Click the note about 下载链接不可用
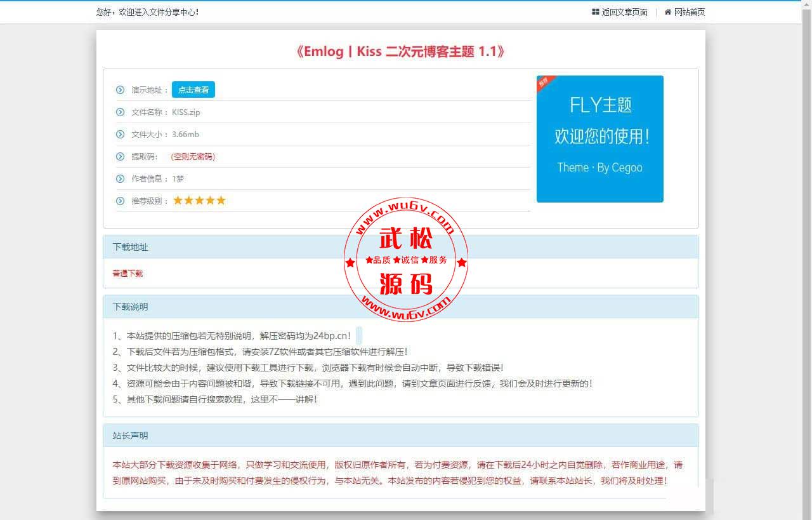The image size is (812, 520). tap(353, 383)
